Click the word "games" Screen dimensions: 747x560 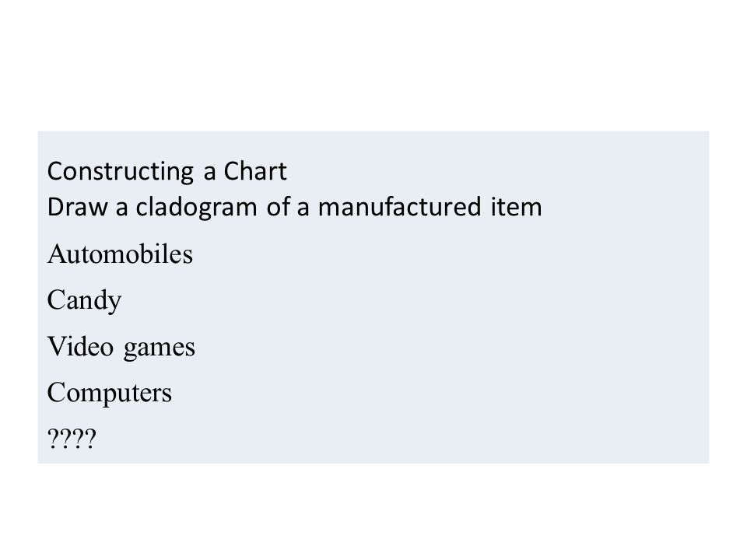(x=159, y=348)
